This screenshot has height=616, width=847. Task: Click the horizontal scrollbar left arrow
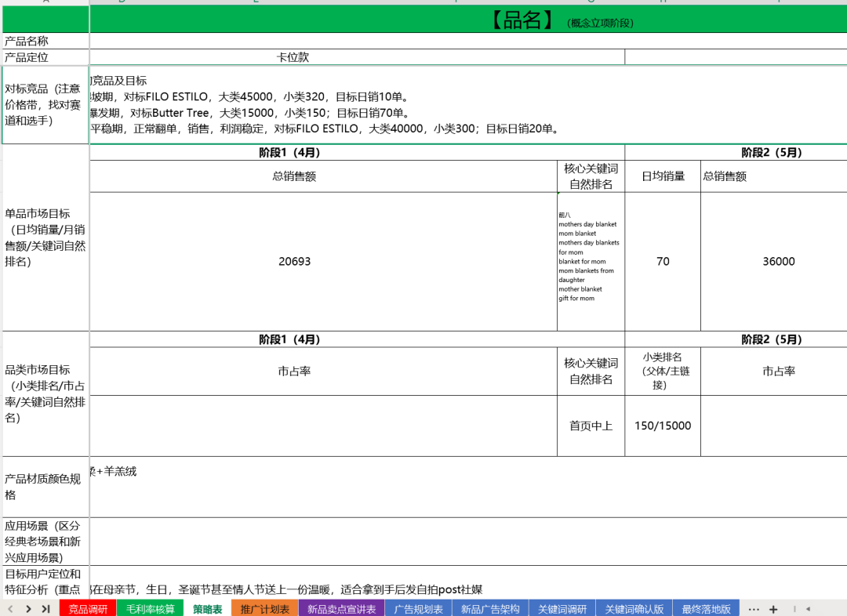[808, 609]
